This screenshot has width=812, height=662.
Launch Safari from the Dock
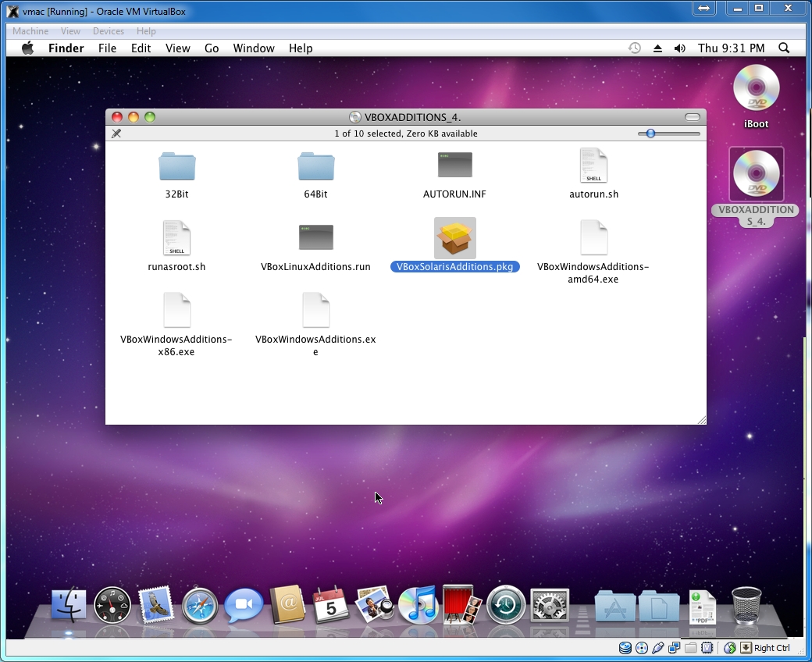(x=199, y=604)
